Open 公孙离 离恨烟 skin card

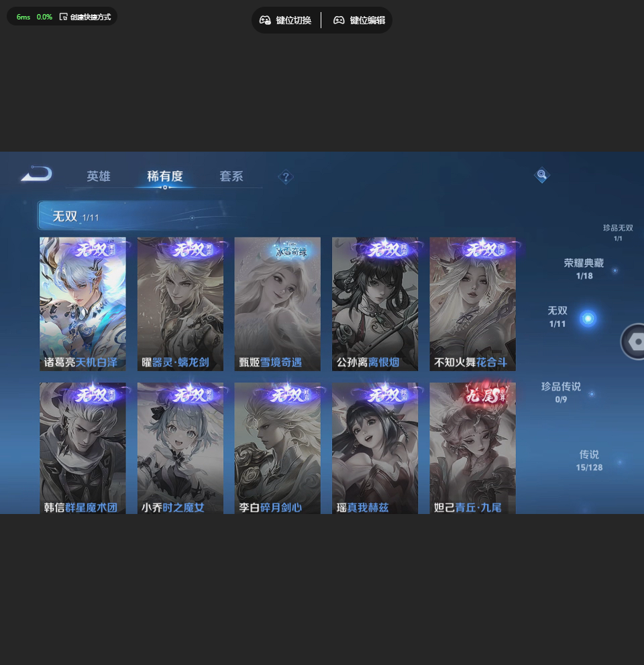coord(375,304)
